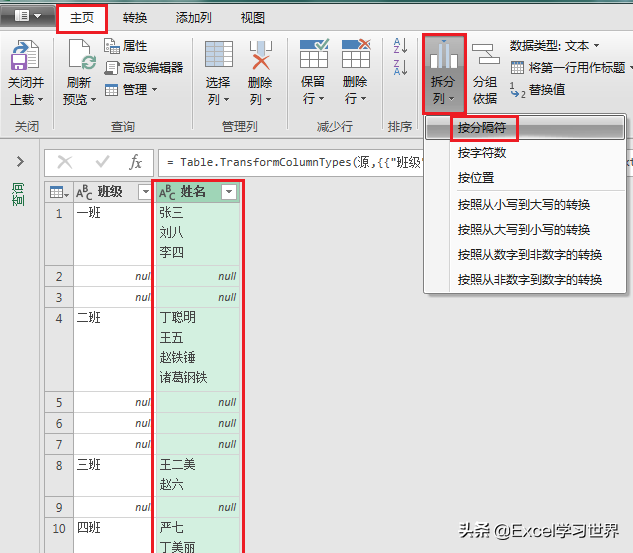
Task: Open the Data Type: Text (数据类型: 文本) dropdown
Action: tap(555, 46)
